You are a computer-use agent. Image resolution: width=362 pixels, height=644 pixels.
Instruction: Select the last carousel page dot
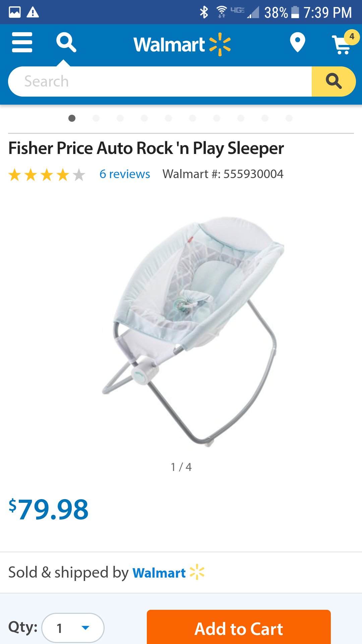pyautogui.click(x=289, y=118)
